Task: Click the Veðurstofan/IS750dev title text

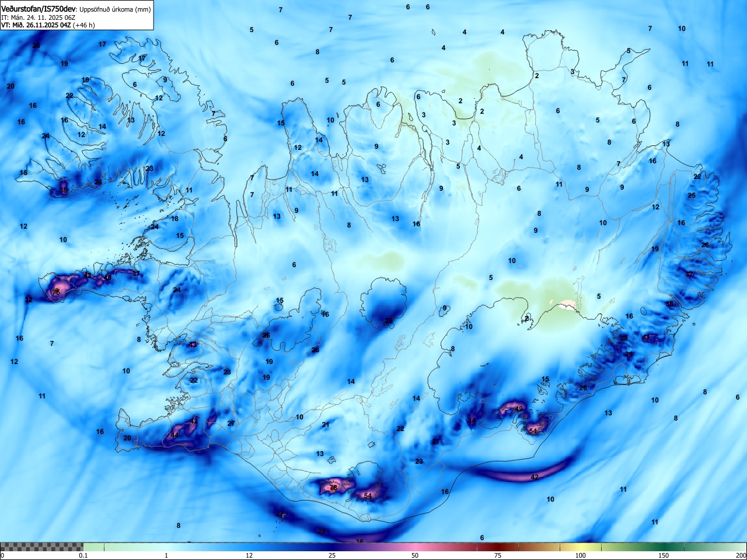Action: click(x=39, y=9)
